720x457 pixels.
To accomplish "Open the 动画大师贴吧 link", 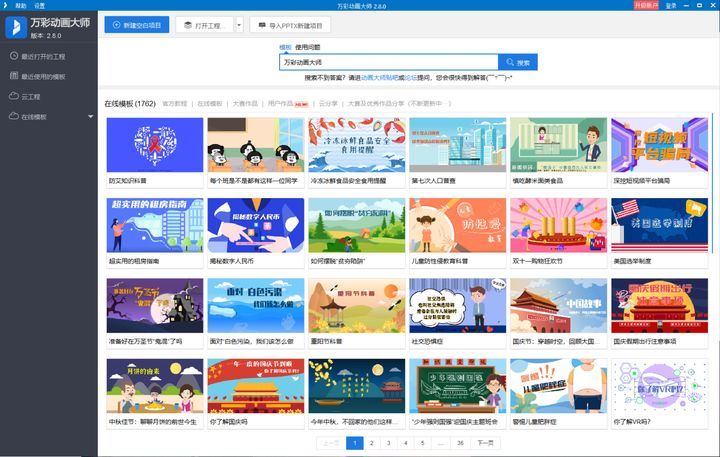I will (380, 78).
